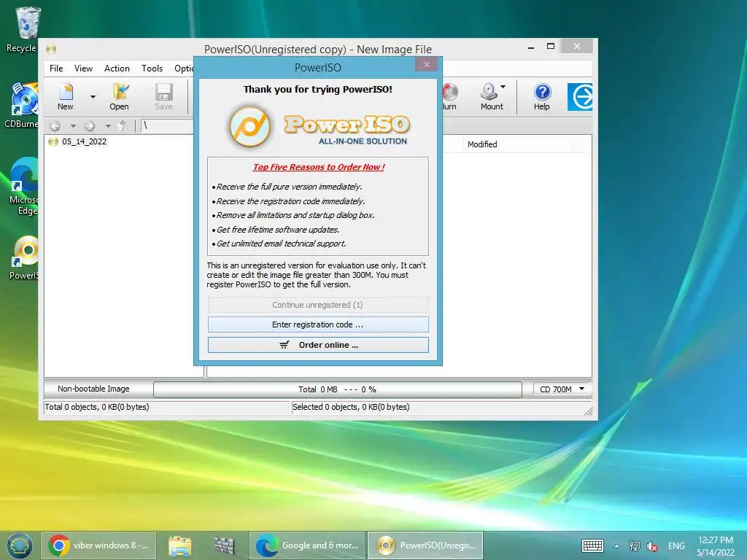Click the blue arrow icon beside Help
The image size is (747, 560).
point(580,97)
